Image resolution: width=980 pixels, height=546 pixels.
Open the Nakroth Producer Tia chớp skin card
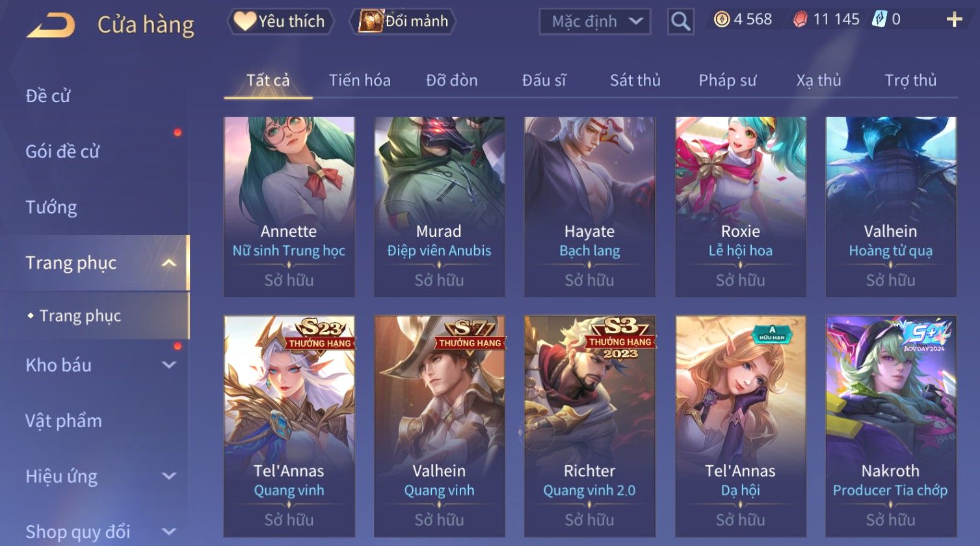[890, 426]
